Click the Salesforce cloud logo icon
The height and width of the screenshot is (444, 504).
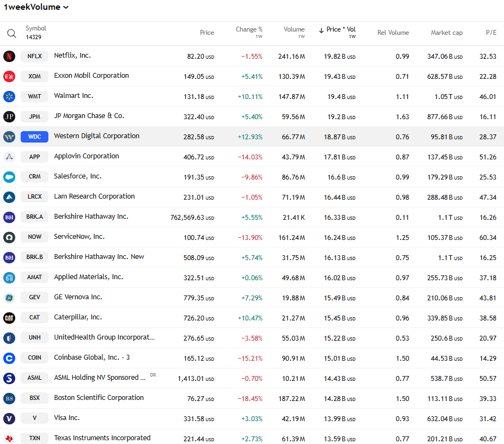click(9, 177)
